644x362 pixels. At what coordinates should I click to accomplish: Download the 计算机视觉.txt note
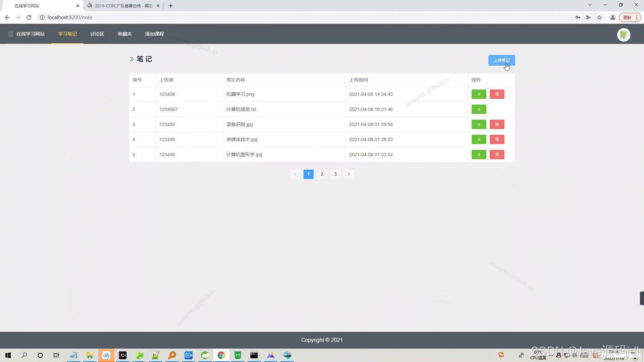click(479, 109)
